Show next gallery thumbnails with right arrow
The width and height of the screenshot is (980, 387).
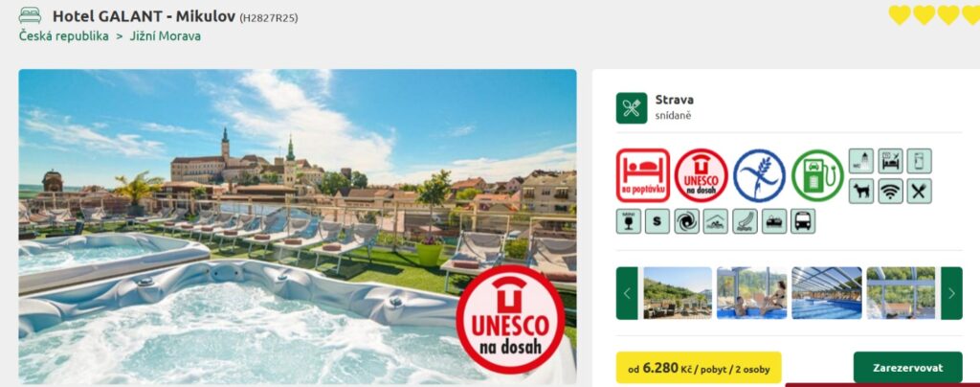[951, 293]
